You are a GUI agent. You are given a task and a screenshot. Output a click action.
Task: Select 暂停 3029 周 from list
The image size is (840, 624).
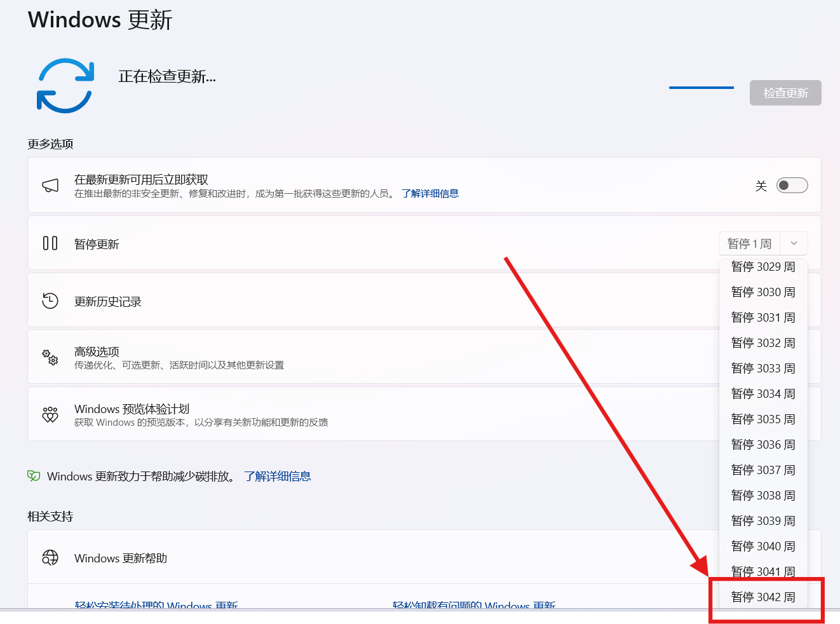tap(763, 267)
